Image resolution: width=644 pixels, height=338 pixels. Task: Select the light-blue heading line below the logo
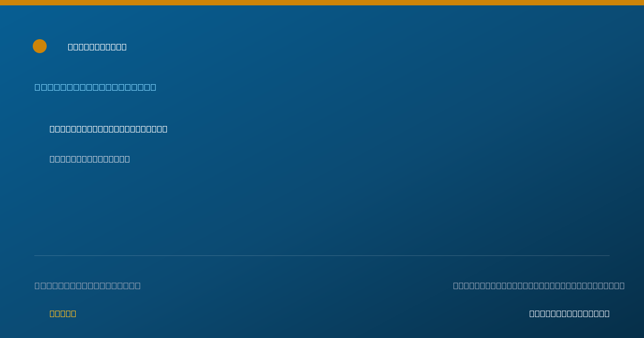coord(96,87)
